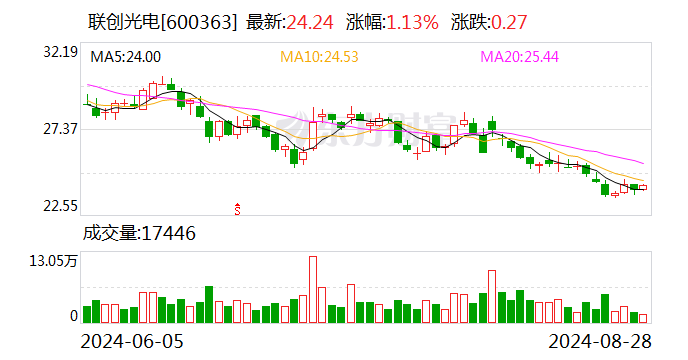Click the first green volume bar at left
688x360 pixels.
pos(87,315)
